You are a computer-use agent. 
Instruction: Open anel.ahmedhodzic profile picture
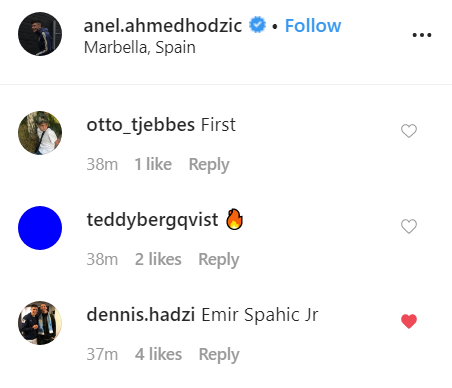coord(40,34)
